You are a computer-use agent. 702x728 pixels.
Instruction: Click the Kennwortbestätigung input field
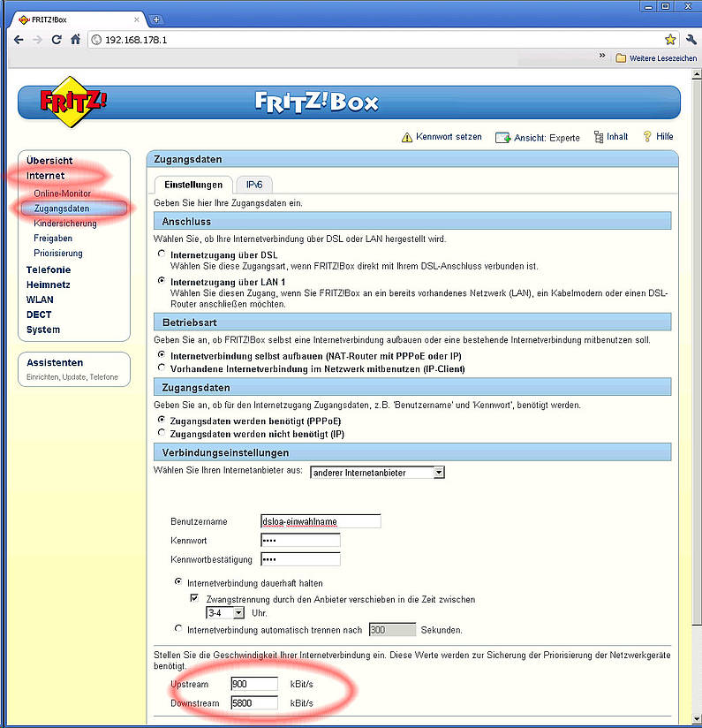pyautogui.click(x=300, y=559)
